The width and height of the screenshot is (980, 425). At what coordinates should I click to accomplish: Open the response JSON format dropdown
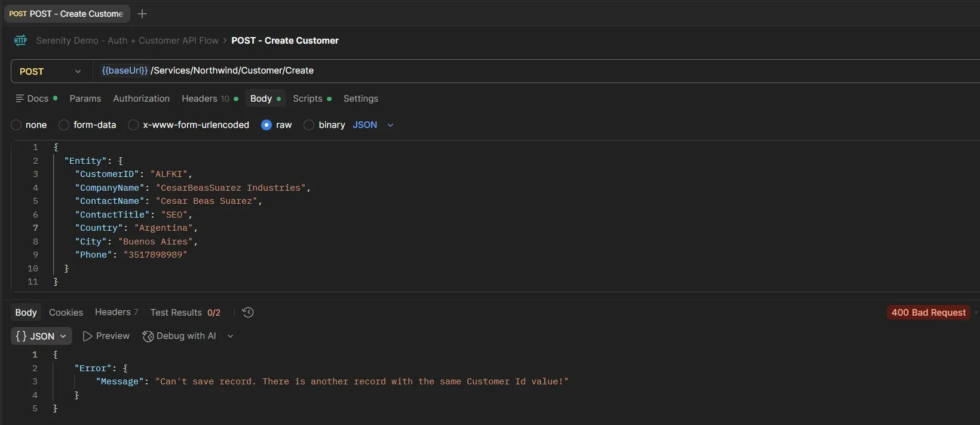pyautogui.click(x=41, y=336)
